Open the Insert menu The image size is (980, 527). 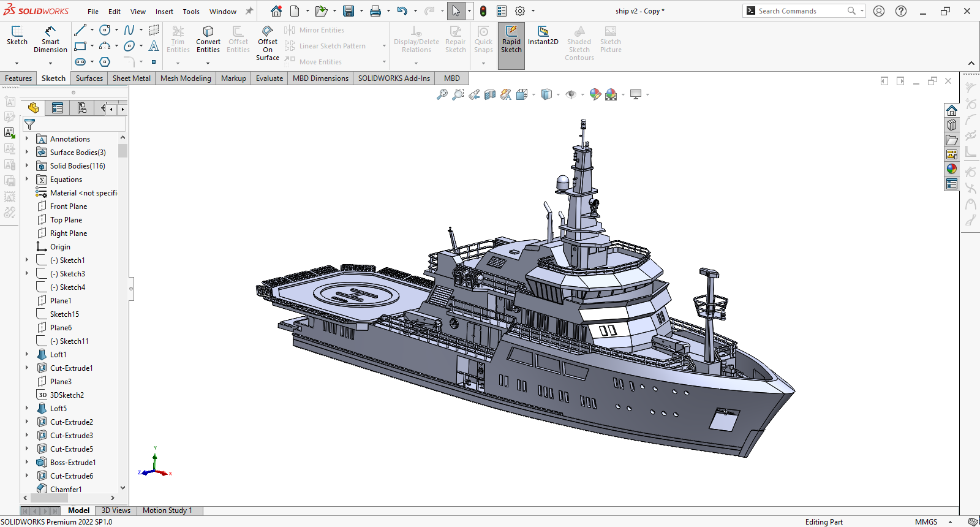pos(164,12)
